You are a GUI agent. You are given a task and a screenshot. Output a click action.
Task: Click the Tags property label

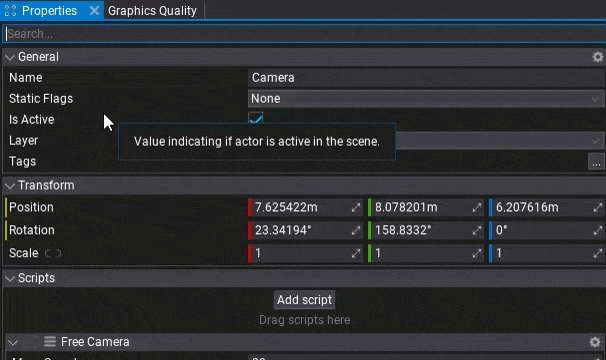pos(22,161)
